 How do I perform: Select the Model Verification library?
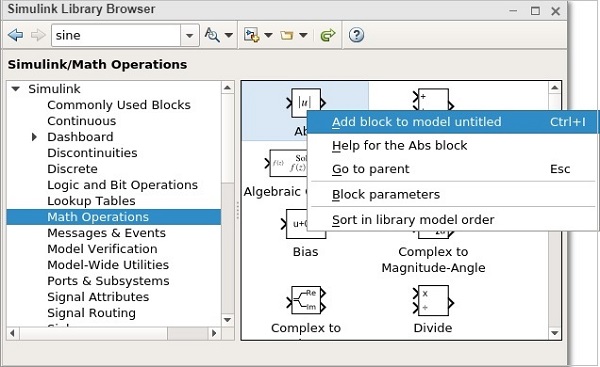coord(102,249)
